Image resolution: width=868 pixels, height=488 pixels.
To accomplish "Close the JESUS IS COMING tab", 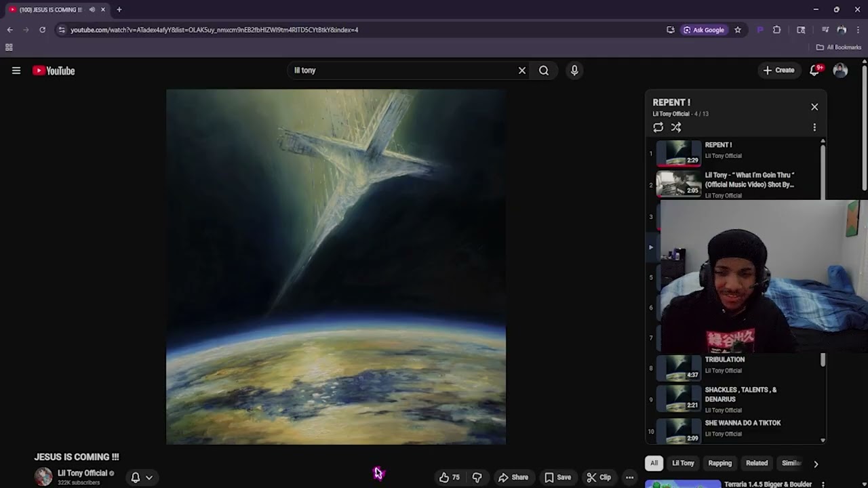I will (x=103, y=9).
